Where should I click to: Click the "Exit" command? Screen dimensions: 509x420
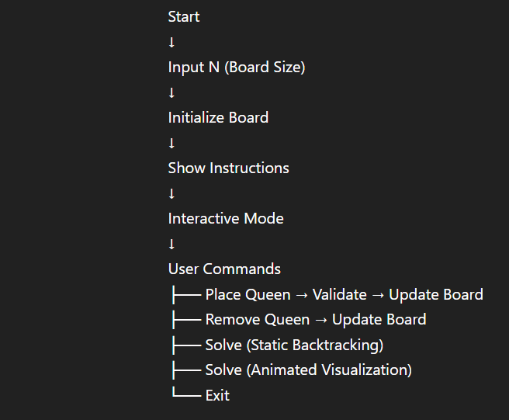point(217,395)
